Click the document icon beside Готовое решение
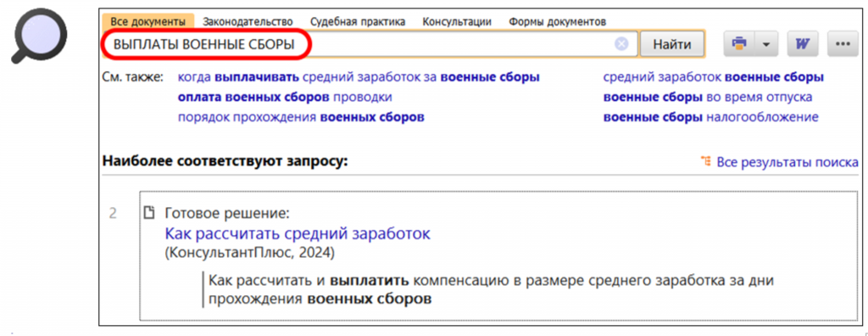This screenshot has width=868, height=336. click(148, 213)
